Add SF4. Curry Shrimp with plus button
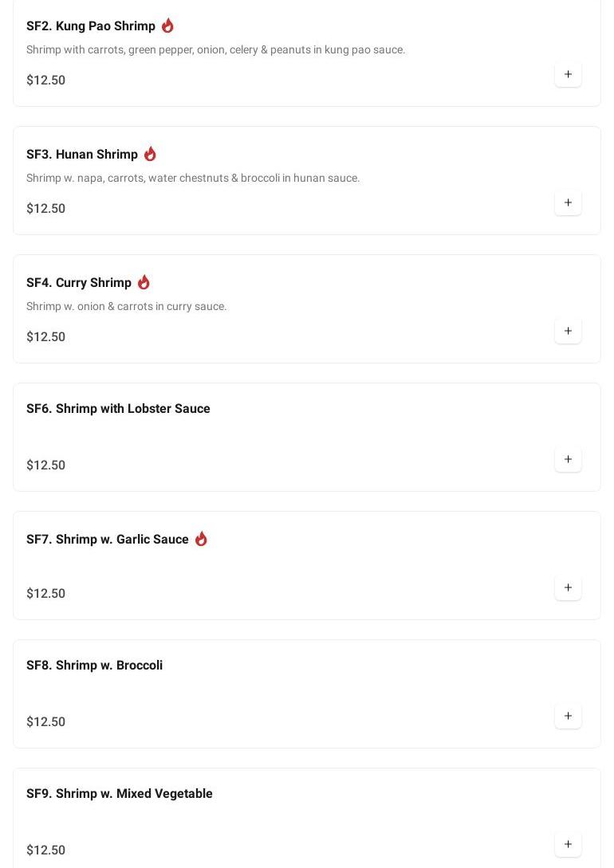The image size is (614, 868). pos(568,331)
